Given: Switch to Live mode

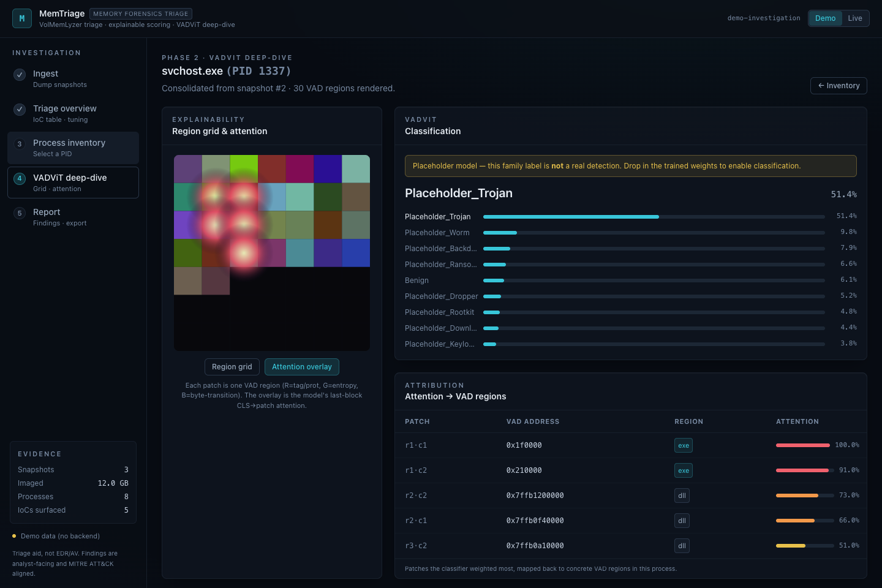Looking at the screenshot, I should click(x=855, y=18).
